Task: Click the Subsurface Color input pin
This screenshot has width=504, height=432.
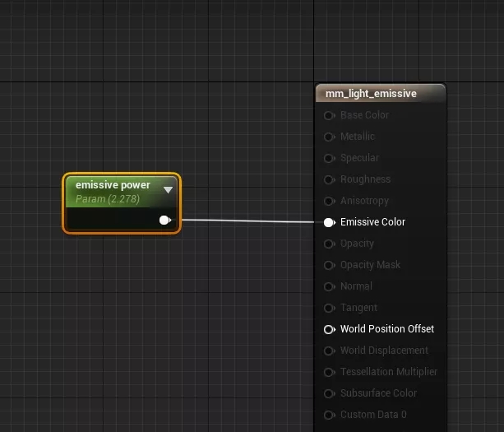Action: (x=329, y=393)
